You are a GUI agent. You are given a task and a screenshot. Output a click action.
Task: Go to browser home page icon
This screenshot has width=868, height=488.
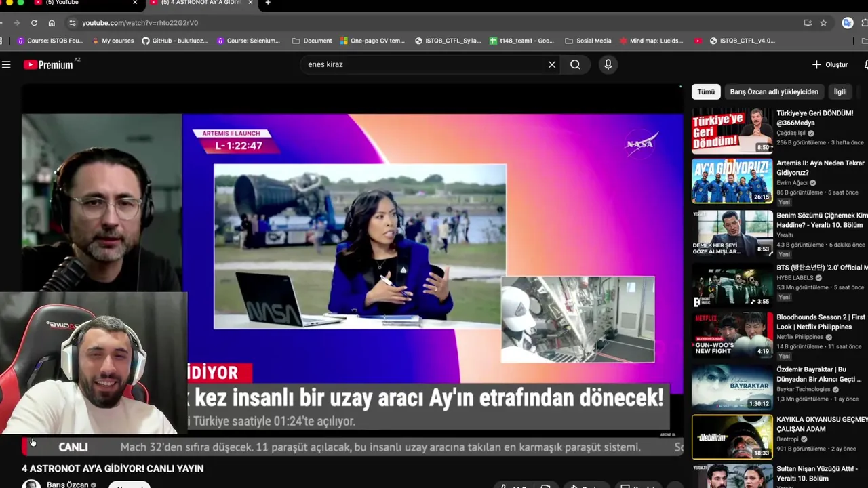[x=52, y=22]
